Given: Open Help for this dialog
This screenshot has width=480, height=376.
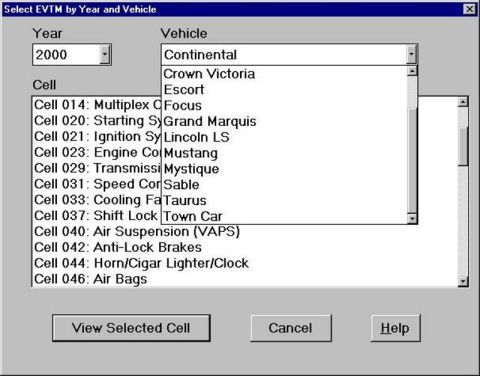Looking at the screenshot, I should (395, 328).
